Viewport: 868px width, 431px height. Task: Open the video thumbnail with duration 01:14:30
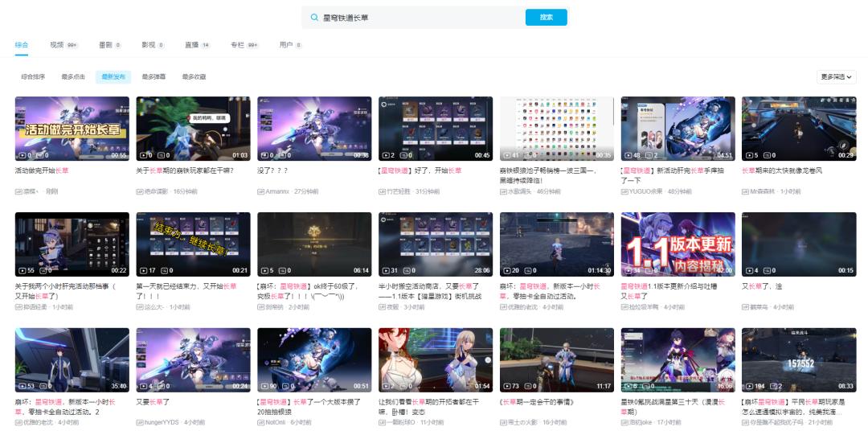click(557, 244)
